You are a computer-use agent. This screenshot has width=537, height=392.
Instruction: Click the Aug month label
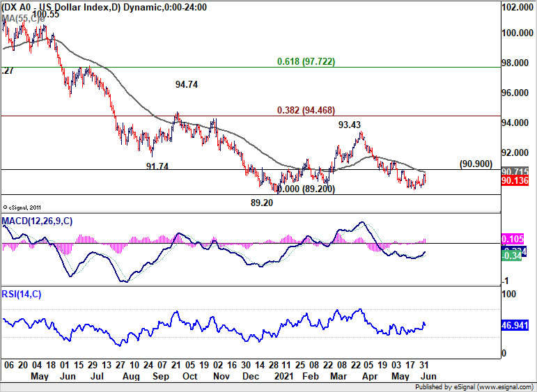pos(131,377)
